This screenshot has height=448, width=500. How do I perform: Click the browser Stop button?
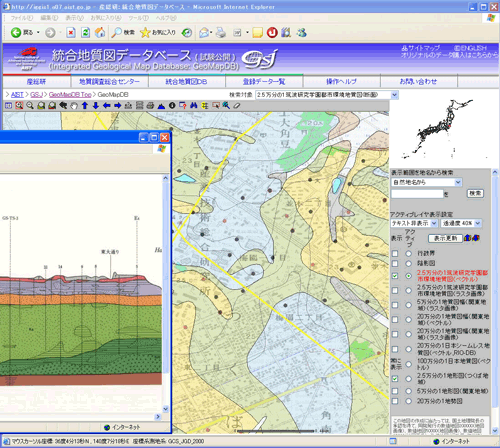71,33
